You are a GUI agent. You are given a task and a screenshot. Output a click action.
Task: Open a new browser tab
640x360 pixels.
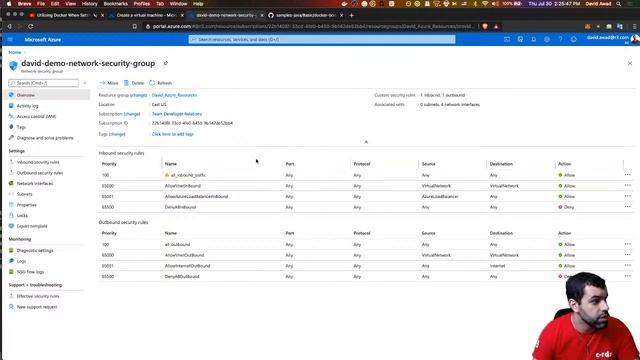351,15
